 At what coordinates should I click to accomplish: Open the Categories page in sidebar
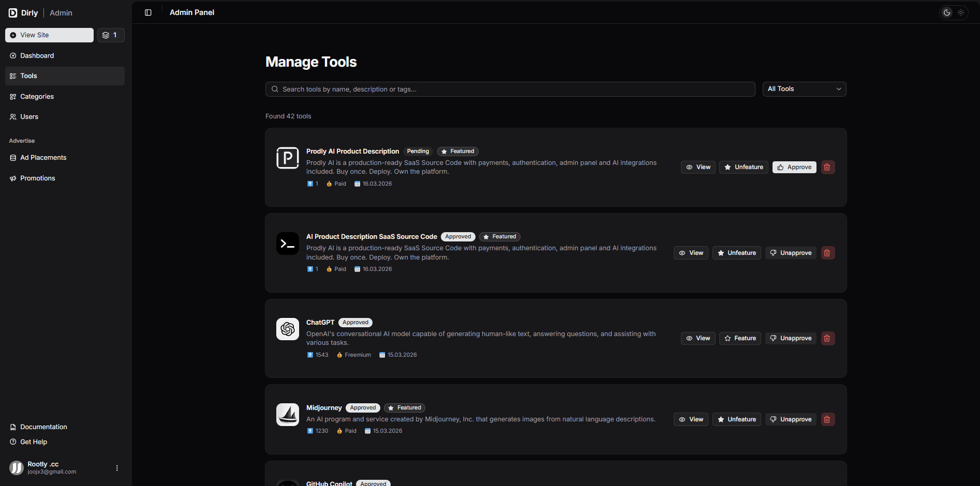coord(37,97)
